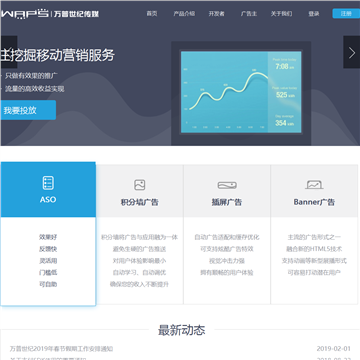Click the 门槛低 text
The image size is (360, 360).
coord(48,273)
